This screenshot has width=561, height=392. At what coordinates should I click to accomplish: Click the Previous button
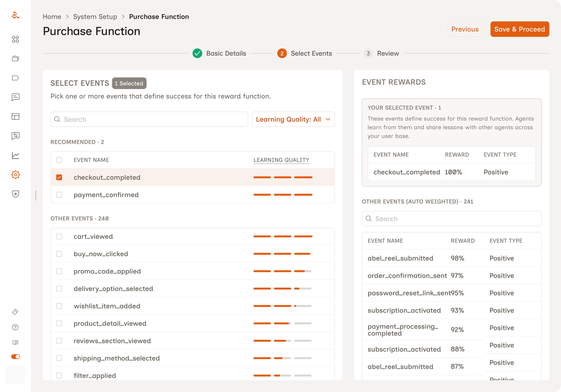tap(465, 29)
